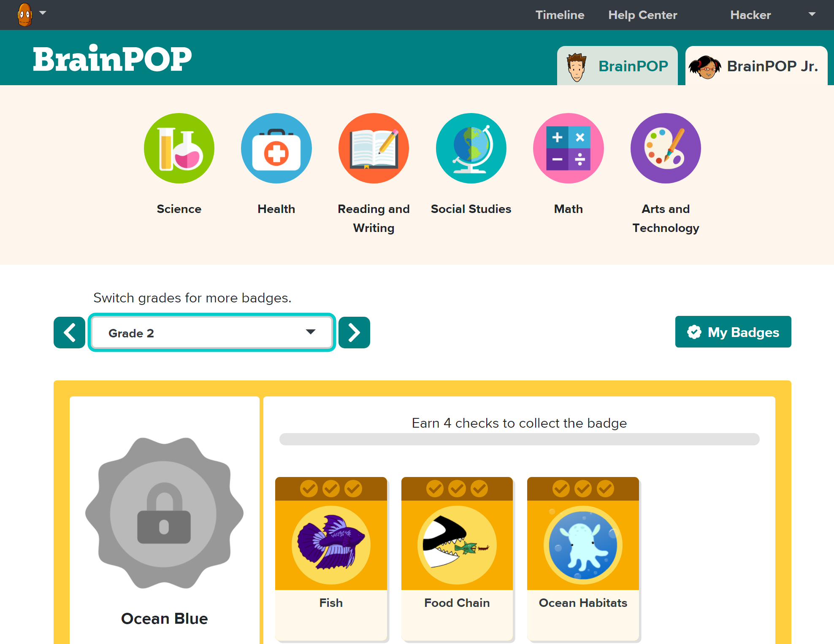Click the Math label
The width and height of the screenshot is (834, 644).
(569, 209)
